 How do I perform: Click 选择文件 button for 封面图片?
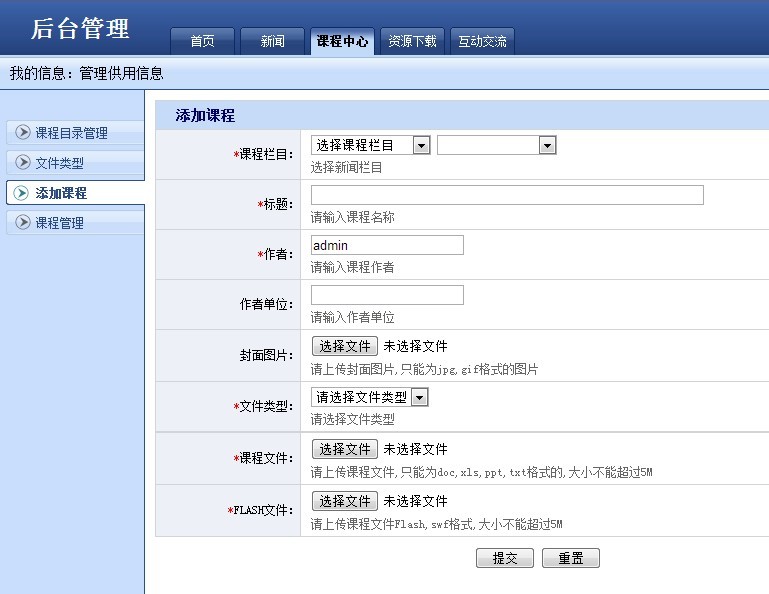click(x=345, y=346)
